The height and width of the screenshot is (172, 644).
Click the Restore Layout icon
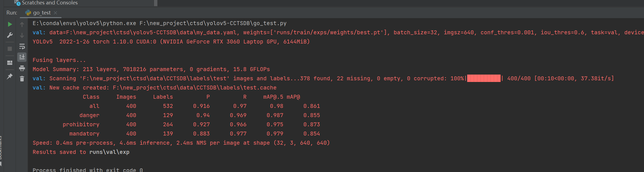(x=10, y=63)
